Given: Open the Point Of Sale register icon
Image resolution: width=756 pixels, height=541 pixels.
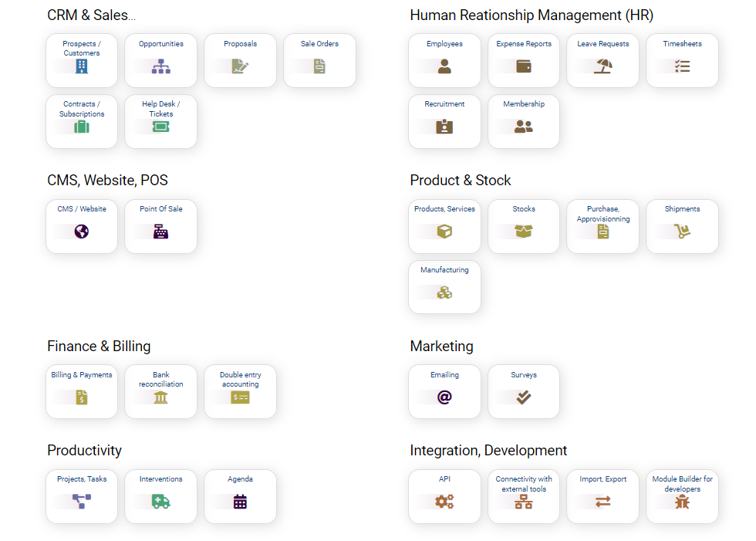Looking at the screenshot, I should pyautogui.click(x=161, y=232).
